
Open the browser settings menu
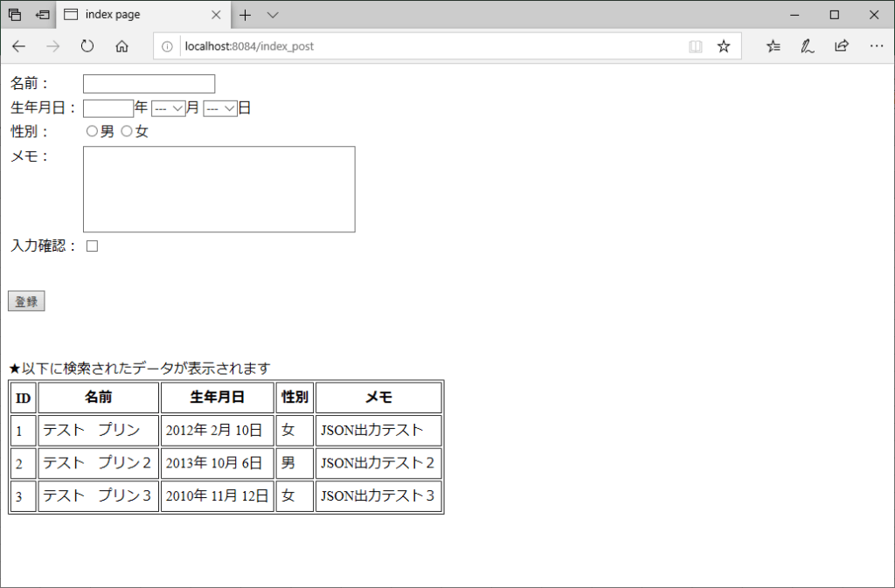coord(876,45)
